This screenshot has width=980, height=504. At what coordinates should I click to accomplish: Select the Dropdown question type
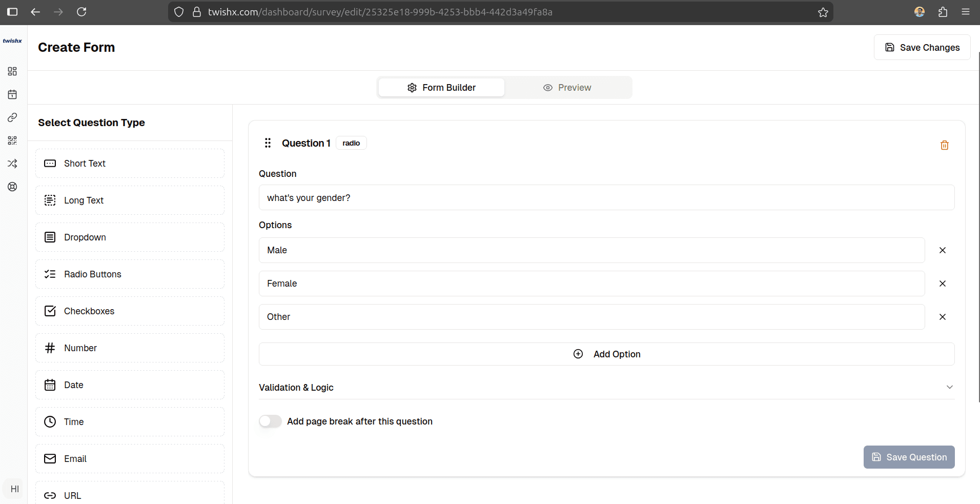[130, 237]
